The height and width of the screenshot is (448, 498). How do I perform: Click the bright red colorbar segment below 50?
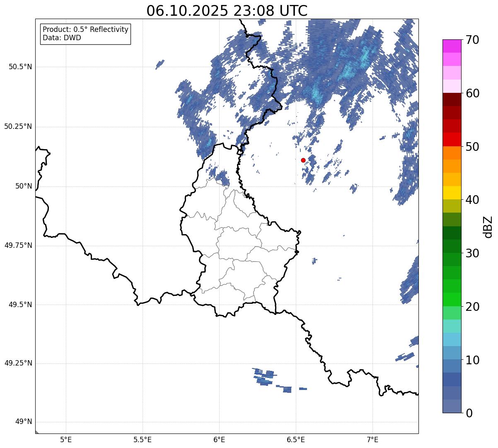click(x=452, y=139)
